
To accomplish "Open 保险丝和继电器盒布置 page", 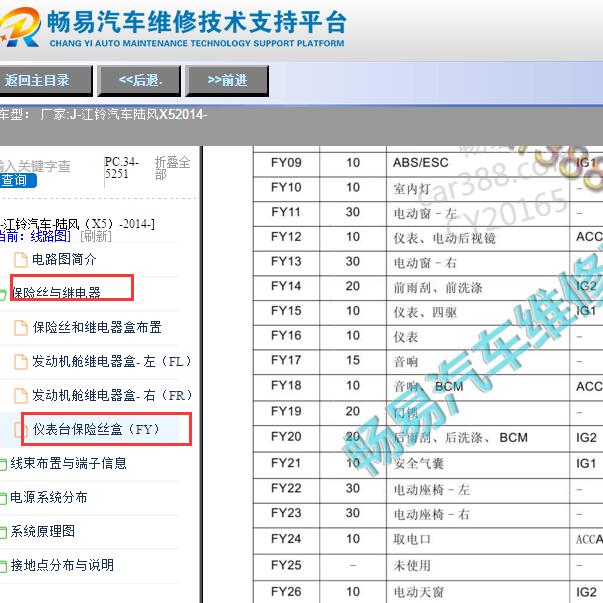I will [97, 327].
